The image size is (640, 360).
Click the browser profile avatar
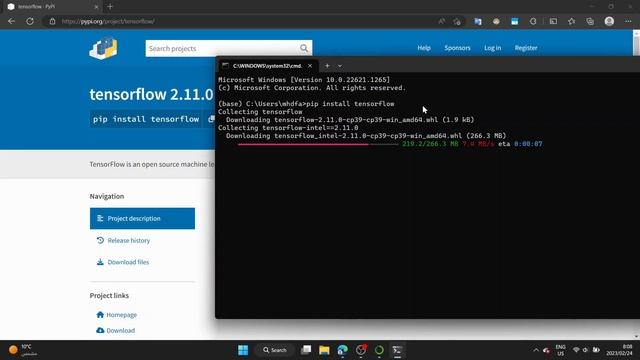[609, 21]
